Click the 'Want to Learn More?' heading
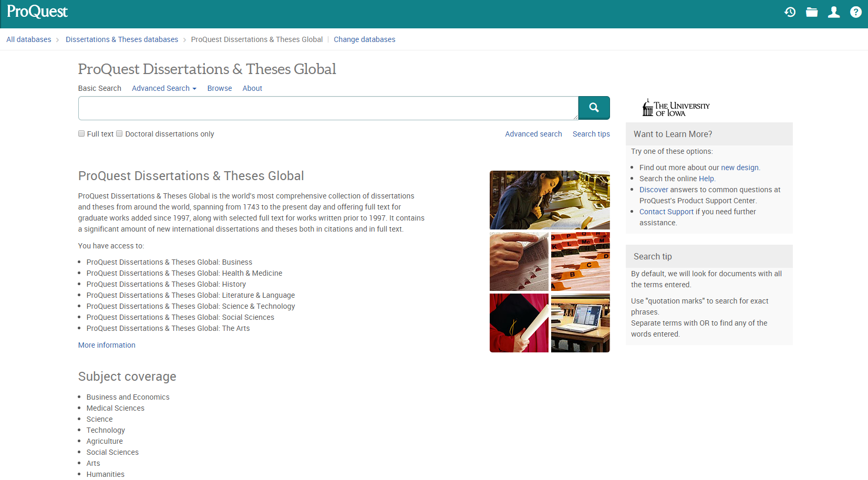 pyautogui.click(x=673, y=134)
